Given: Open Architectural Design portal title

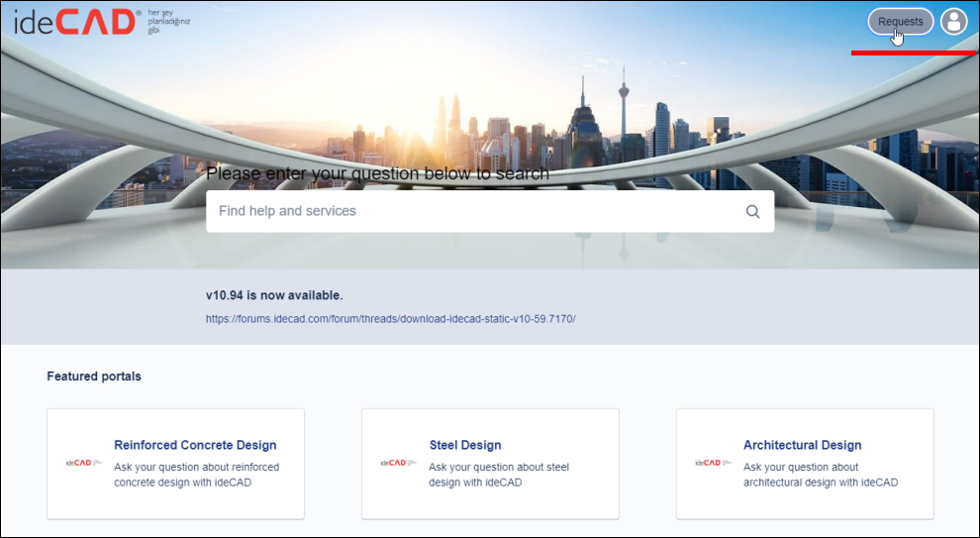Looking at the screenshot, I should [x=803, y=445].
